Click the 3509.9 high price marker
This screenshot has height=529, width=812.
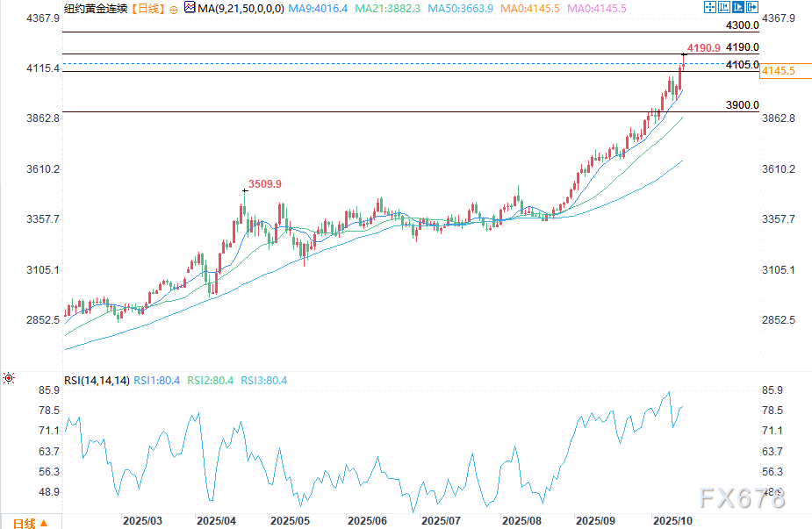tap(264, 184)
